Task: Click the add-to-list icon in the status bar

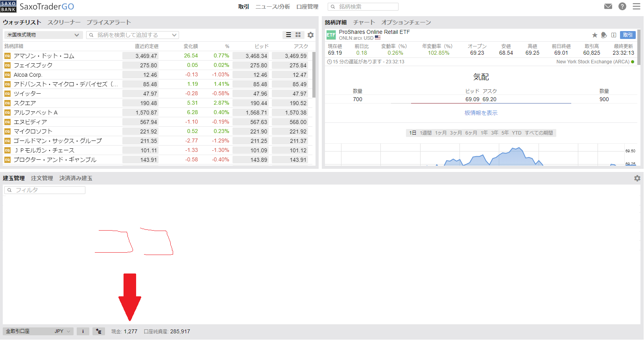Action: click(x=99, y=331)
